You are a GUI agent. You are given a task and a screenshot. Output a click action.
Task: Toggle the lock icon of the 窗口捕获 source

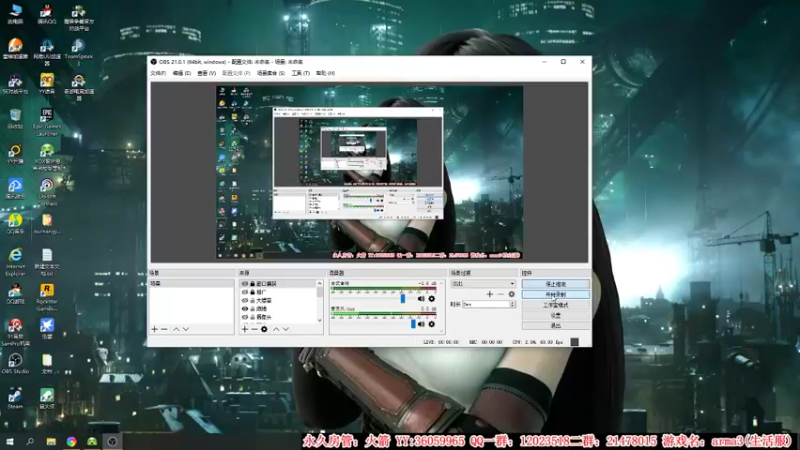(252, 284)
